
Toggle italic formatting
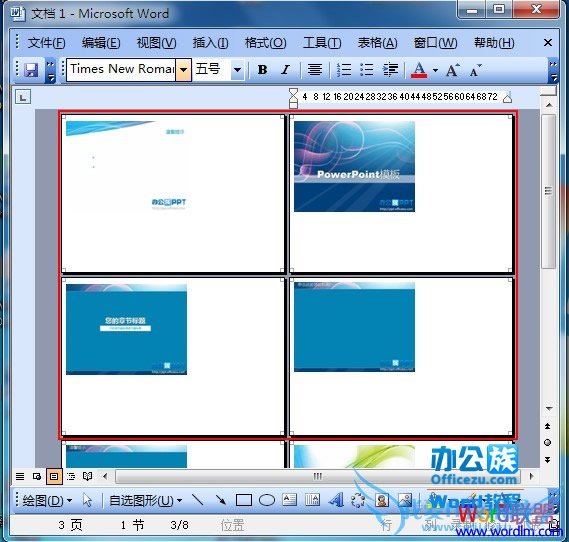pos(286,69)
